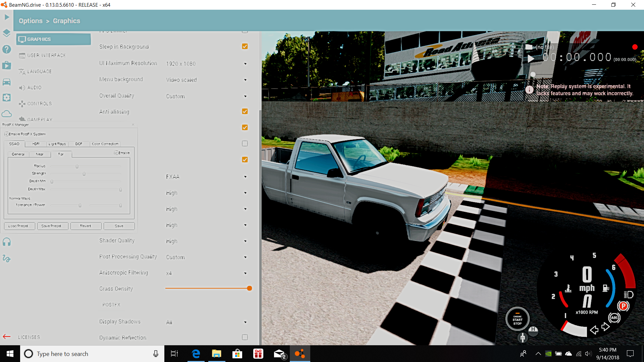Select the Language options category

coord(54,71)
